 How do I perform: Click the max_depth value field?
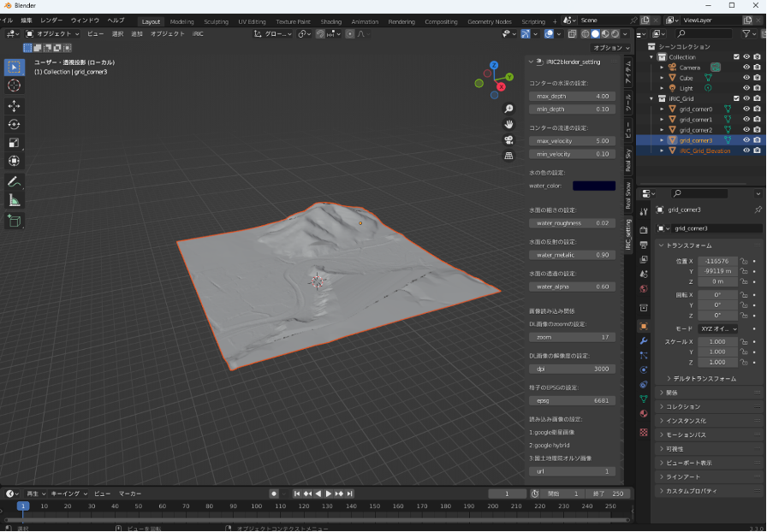pyautogui.click(x=572, y=97)
